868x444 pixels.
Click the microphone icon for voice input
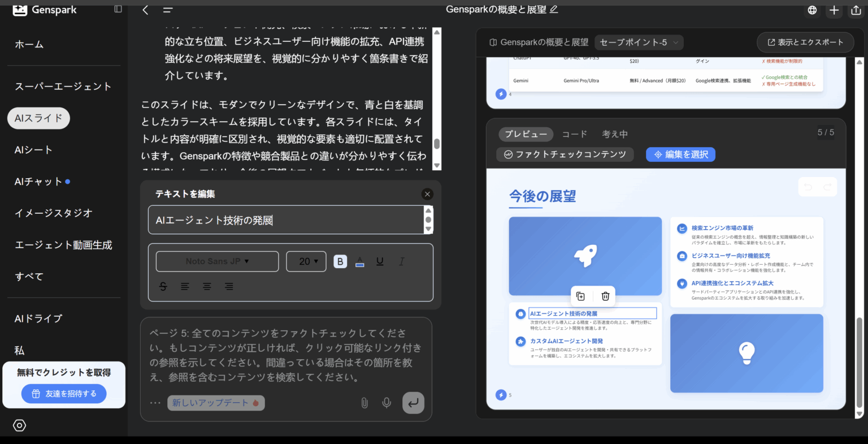point(387,403)
